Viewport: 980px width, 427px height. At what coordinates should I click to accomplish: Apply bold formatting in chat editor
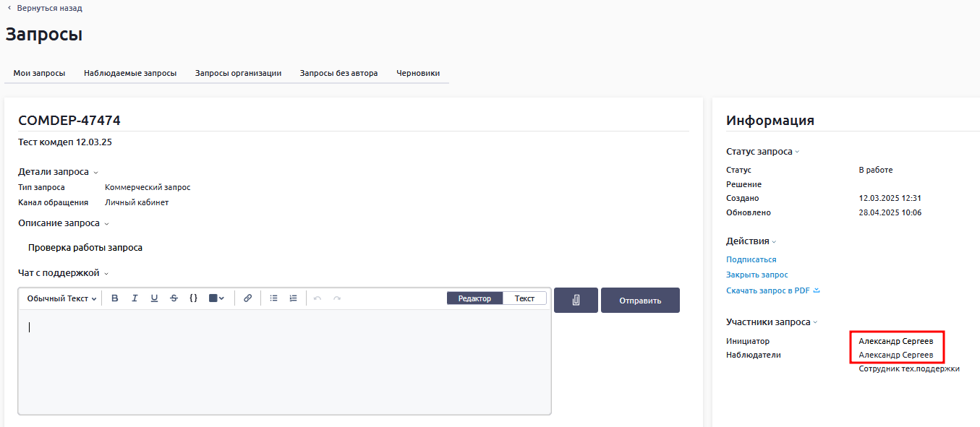coord(115,298)
